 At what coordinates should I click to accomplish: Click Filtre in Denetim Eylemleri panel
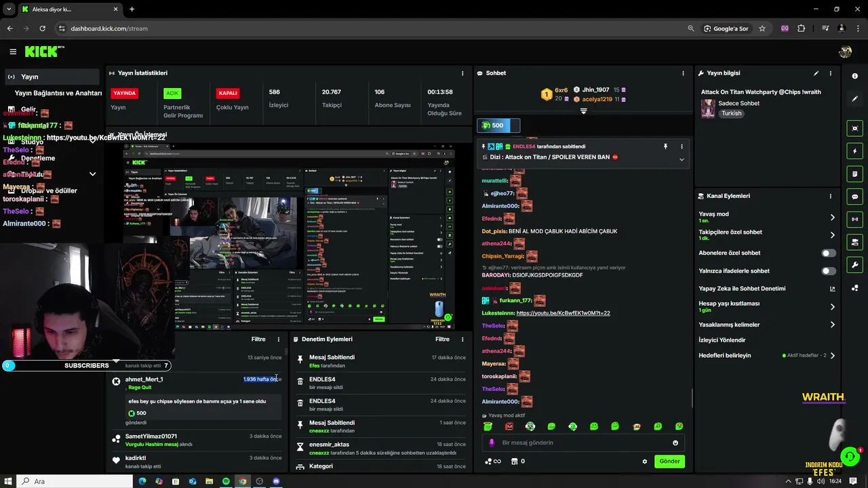click(x=442, y=339)
